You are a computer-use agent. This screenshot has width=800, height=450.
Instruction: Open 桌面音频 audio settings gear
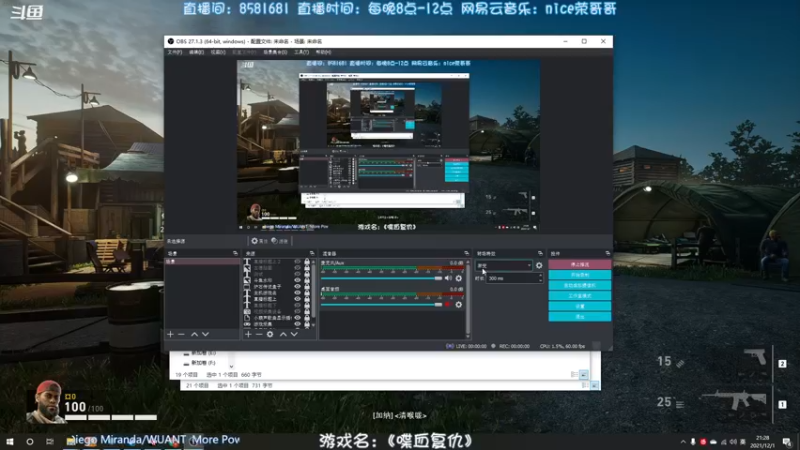click(459, 305)
